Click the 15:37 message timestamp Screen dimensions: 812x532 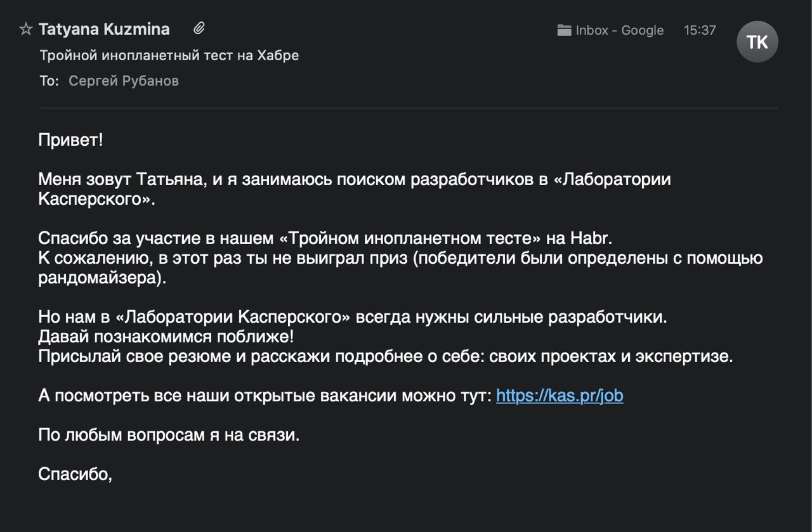click(x=700, y=30)
